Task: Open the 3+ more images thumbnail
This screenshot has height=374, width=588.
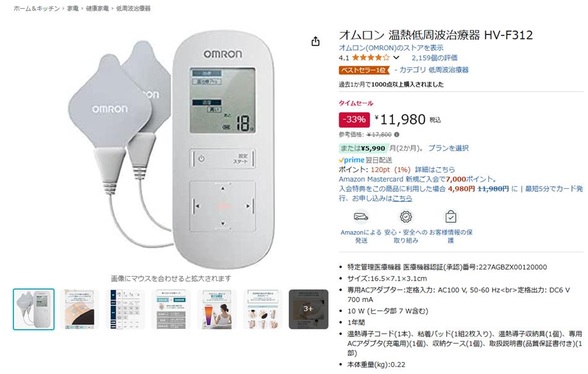Action: pyautogui.click(x=308, y=310)
